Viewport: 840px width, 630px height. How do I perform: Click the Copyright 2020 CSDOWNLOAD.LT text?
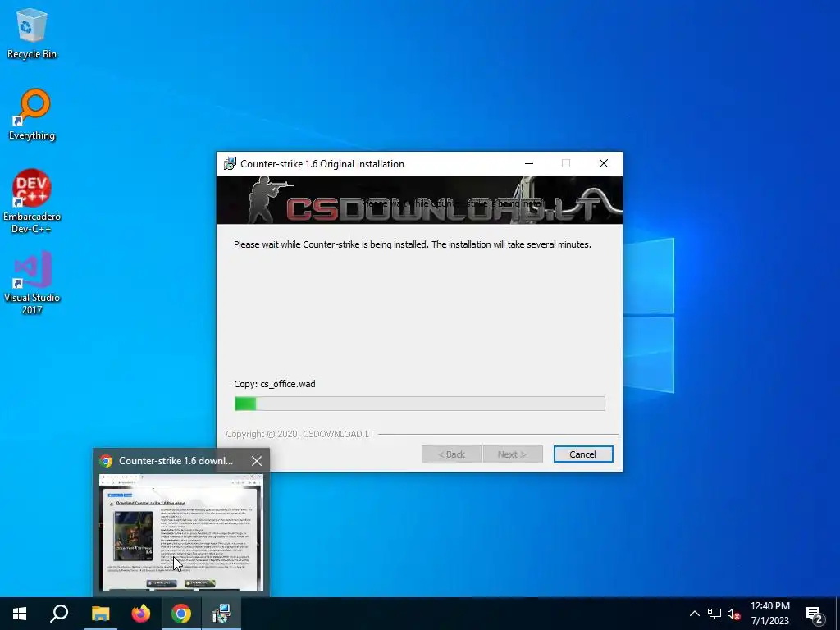coord(300,434)
